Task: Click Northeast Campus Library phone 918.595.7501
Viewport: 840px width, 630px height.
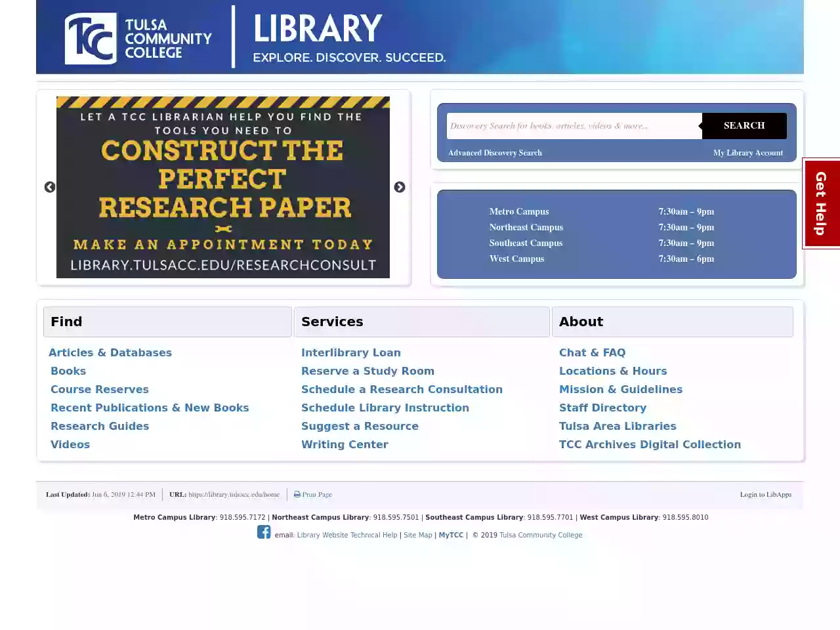Action: pyautogui.click(x=396, y=517)
